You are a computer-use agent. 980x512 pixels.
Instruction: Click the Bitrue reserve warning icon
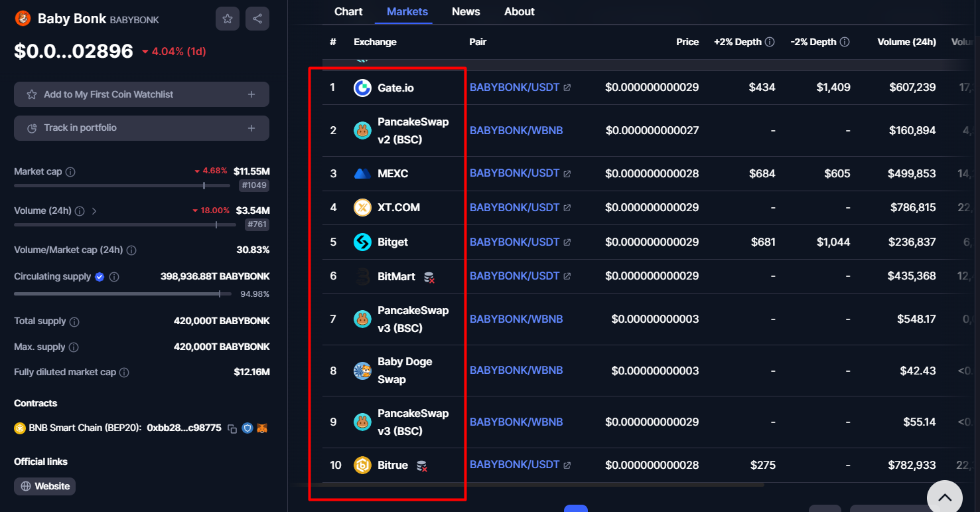pos(421,466)
